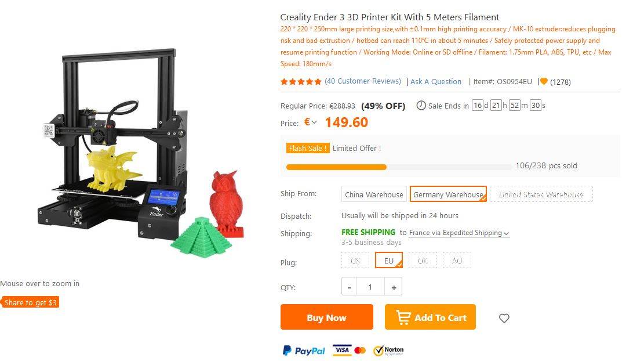Image resolution: width=644 pixels, height=361 pixels.
Task: Click the Add To Cart button
Action: click(x=430, y=317)
